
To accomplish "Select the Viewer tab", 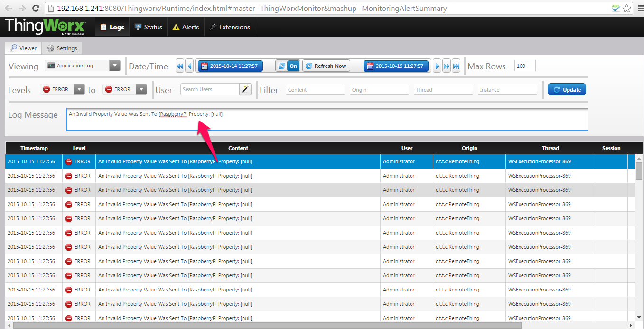I will pyautogui.click(x=23, y=48).
